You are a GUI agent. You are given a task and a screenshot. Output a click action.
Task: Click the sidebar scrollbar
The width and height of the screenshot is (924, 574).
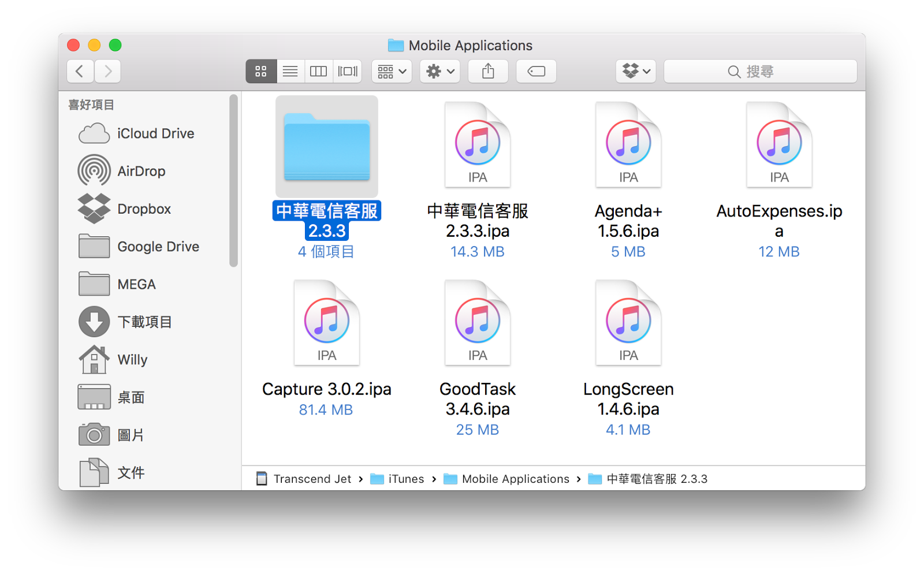pos(233,181)
